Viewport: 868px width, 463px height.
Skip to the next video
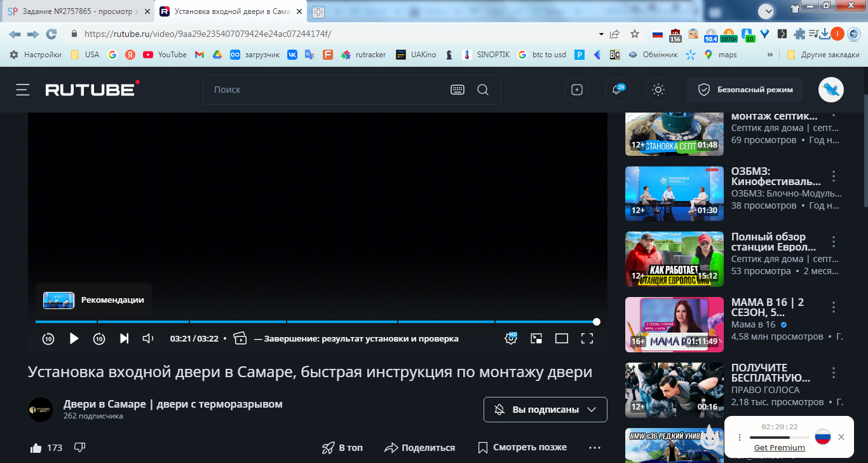(x=125, y=338)
